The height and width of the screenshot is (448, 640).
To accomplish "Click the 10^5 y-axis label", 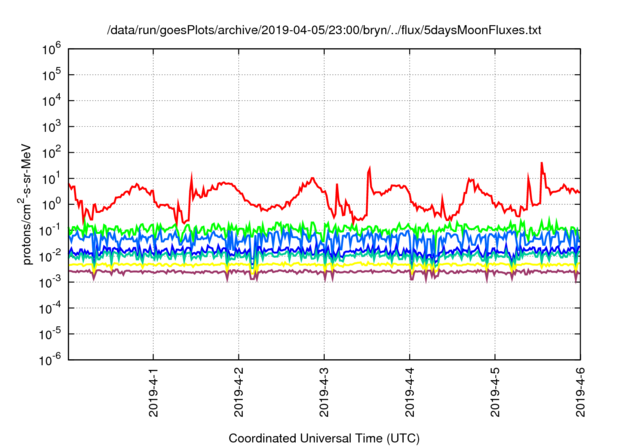I will point(51,75).
